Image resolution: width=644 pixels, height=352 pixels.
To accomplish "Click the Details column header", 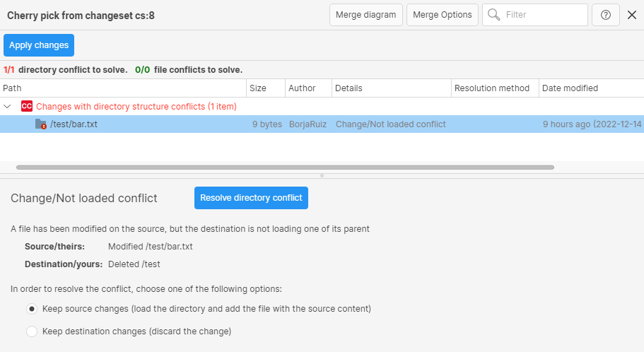I will coord(349,88).
